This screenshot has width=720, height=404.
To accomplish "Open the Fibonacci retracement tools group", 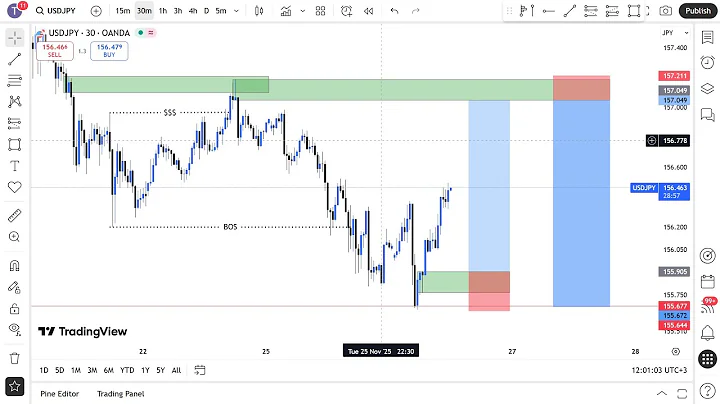I will [15, 80].
